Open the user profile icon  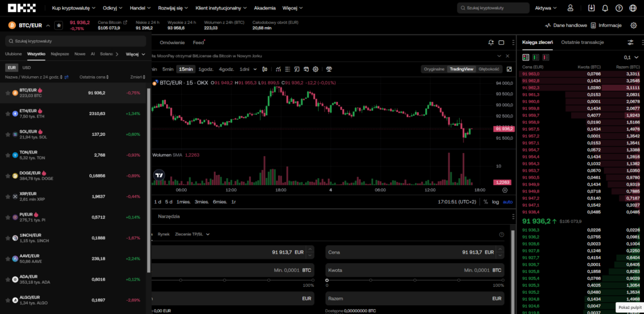(x=570, y=8)
